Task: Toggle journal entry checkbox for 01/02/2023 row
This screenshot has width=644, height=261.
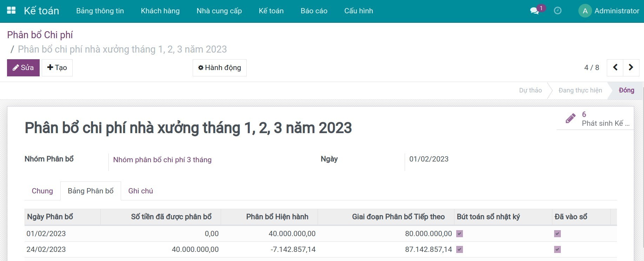Action: coord(459,234)
